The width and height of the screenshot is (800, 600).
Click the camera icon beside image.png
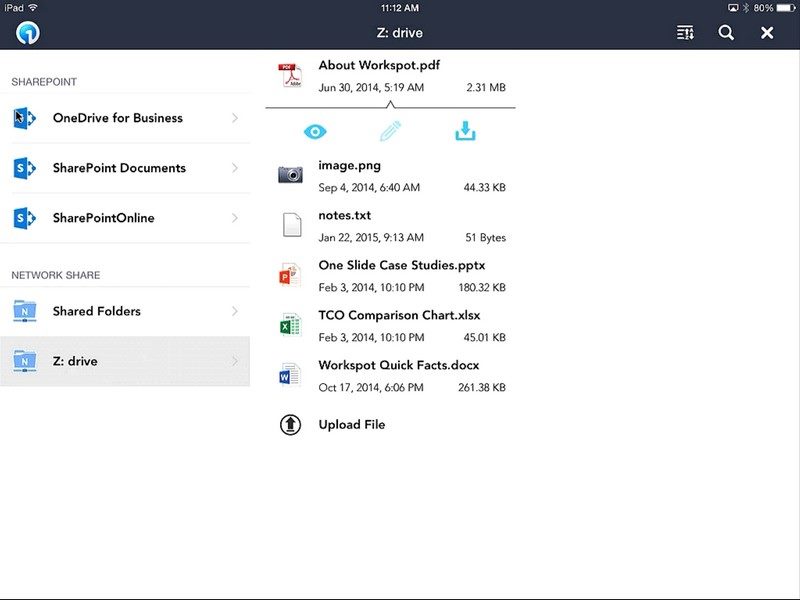pyautogui.click(x=290, y=174)
